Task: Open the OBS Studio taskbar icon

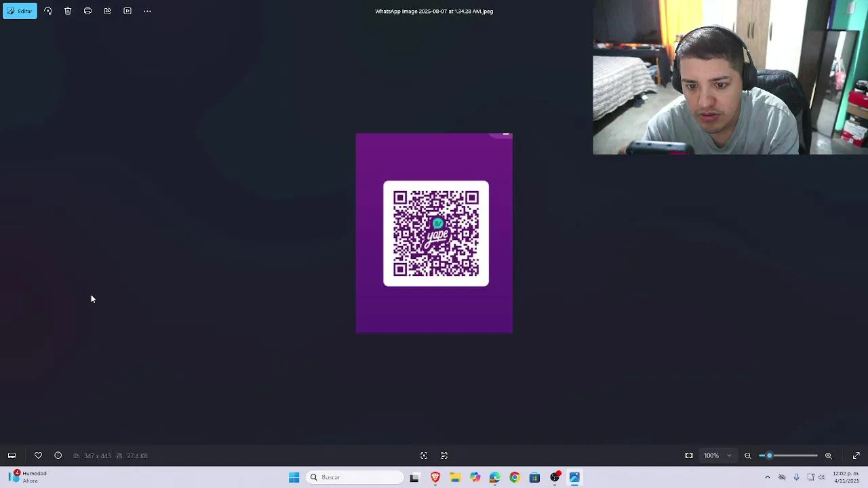Action: click(555, 477)
